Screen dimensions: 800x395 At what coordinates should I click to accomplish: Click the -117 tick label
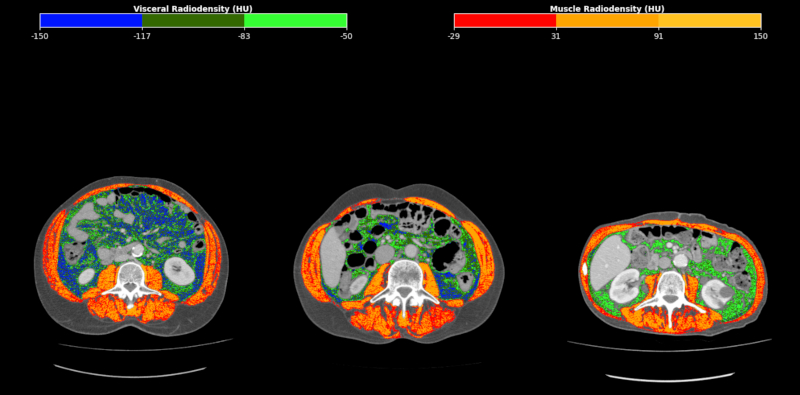(142, 36)
